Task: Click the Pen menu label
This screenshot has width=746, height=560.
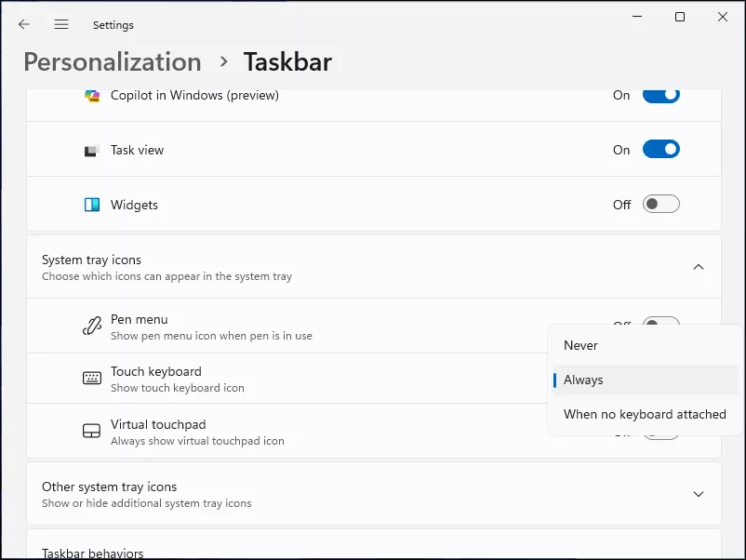Action: 140,319
